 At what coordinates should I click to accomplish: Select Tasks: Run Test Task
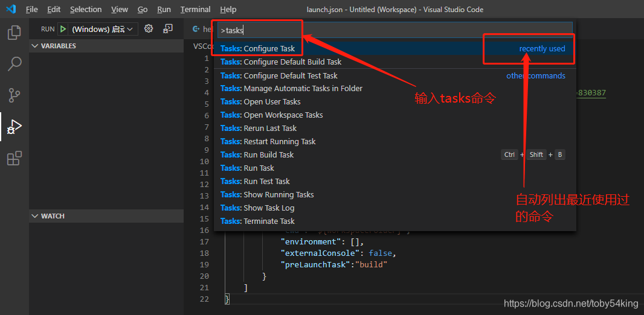394,181
